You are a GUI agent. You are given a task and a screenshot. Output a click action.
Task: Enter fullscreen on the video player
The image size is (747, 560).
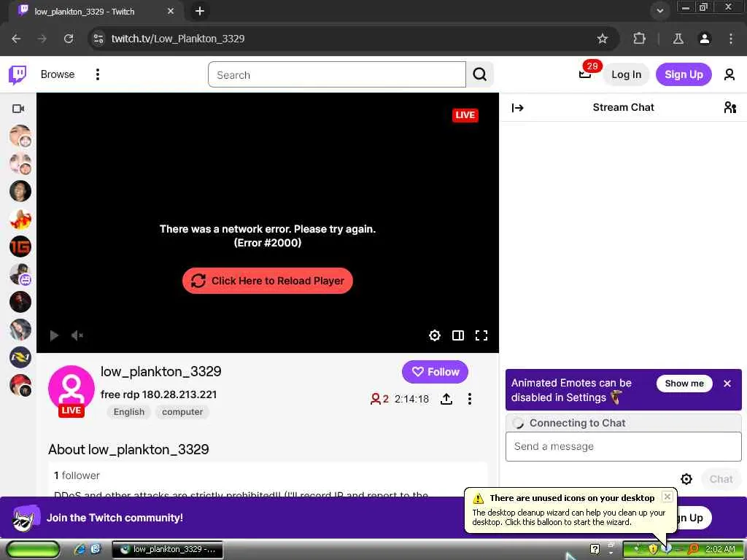(x=481, y=335)
